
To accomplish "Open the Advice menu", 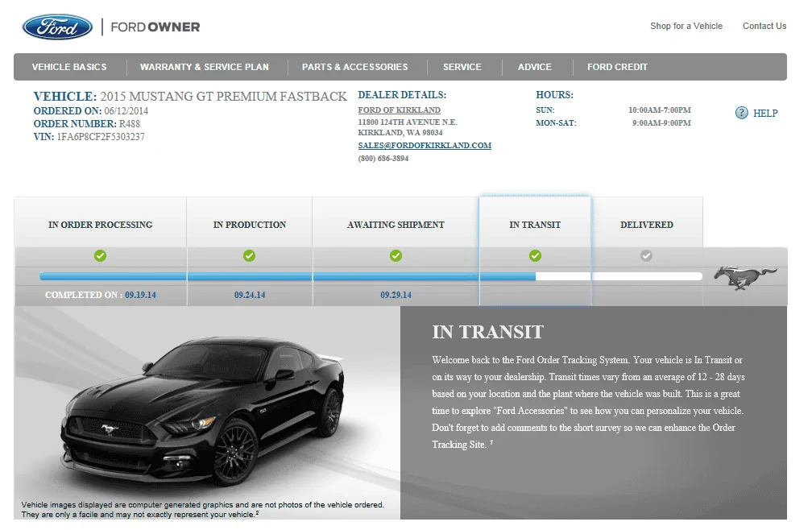I will [x=534, y=67].
